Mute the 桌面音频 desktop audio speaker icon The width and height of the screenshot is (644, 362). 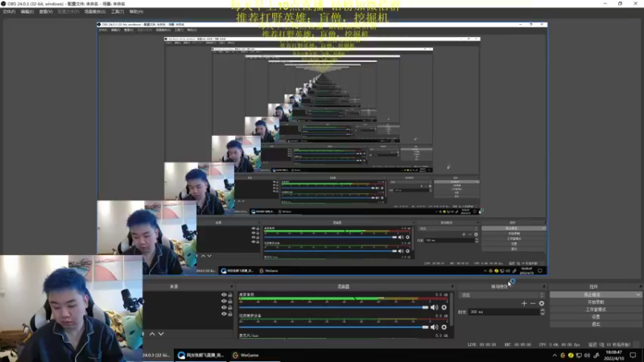434,307
